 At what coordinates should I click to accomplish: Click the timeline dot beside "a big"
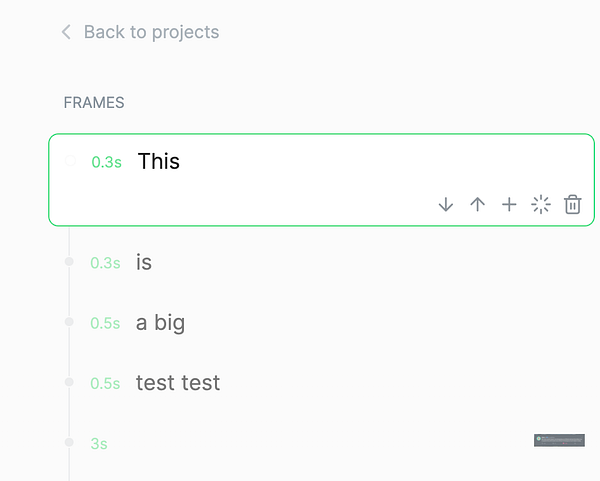pos(69,322)
